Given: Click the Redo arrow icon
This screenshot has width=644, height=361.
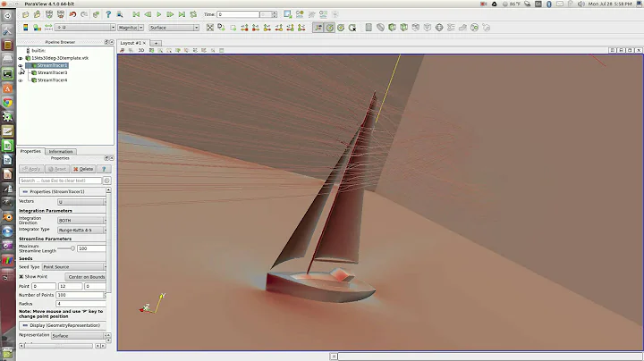Looking at the screenshot, I should pyautogui.click(x=84, y=14).
